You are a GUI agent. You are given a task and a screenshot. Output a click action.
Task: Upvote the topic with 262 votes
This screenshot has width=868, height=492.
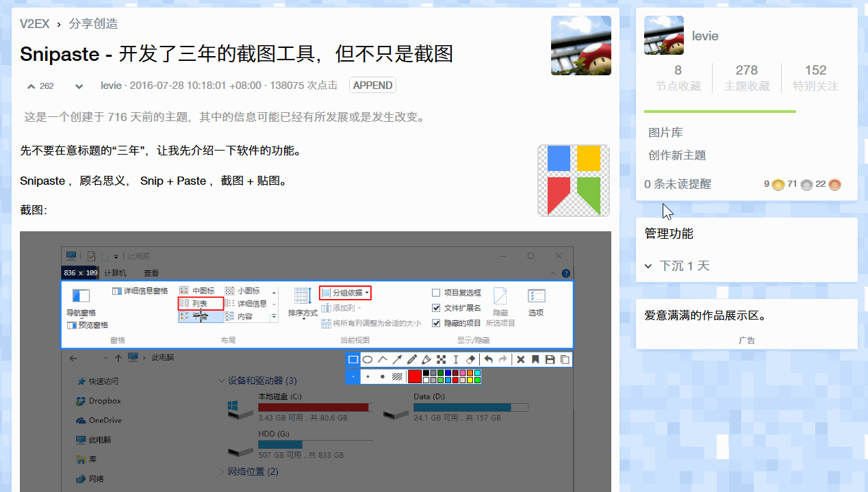click(x=31, y=86)
